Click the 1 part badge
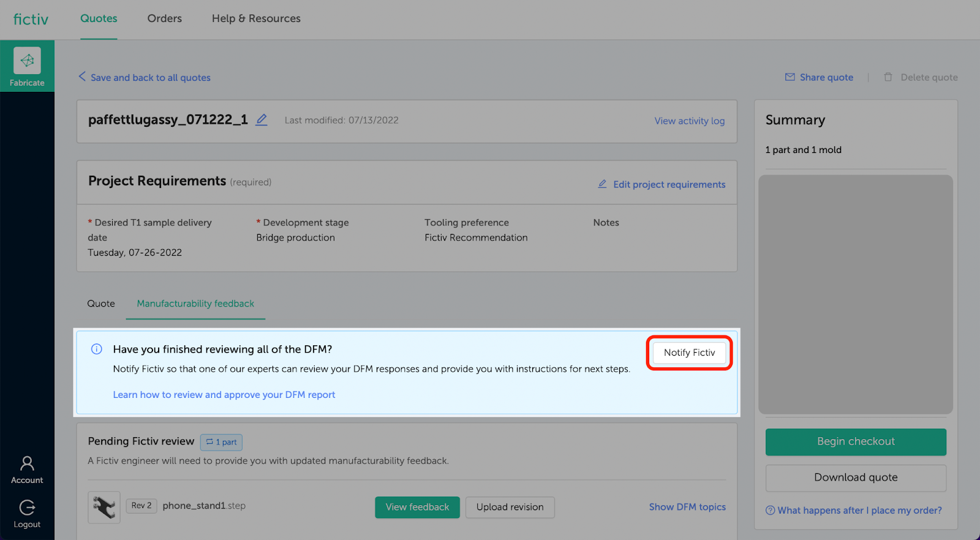This screenshot has width=980, height=540. (x=221, y=442)
